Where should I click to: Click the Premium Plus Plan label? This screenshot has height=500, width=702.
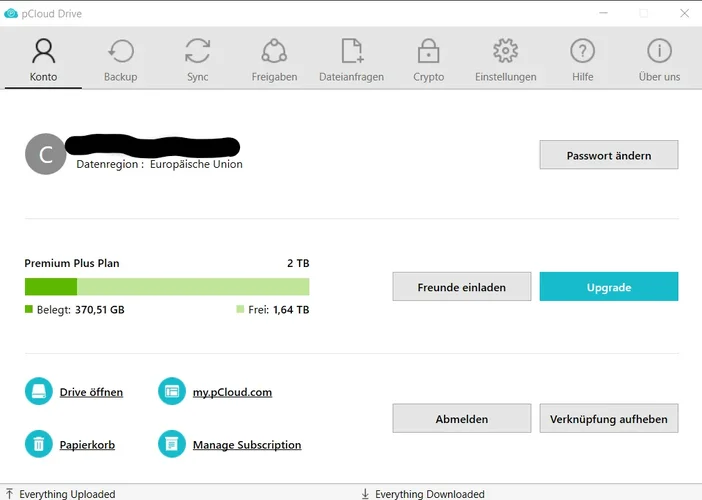click(72, 263)
